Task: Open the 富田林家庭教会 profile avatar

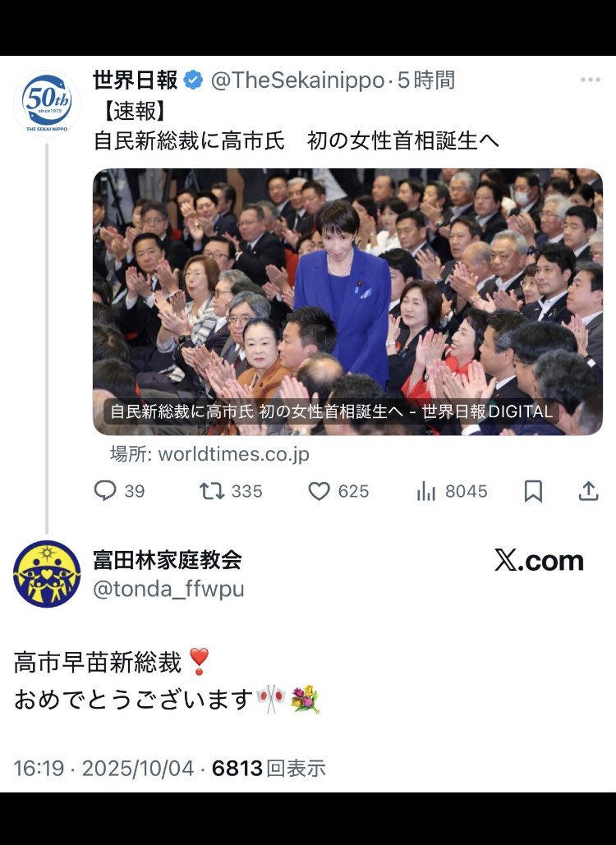Action: [x=47, y=574]
